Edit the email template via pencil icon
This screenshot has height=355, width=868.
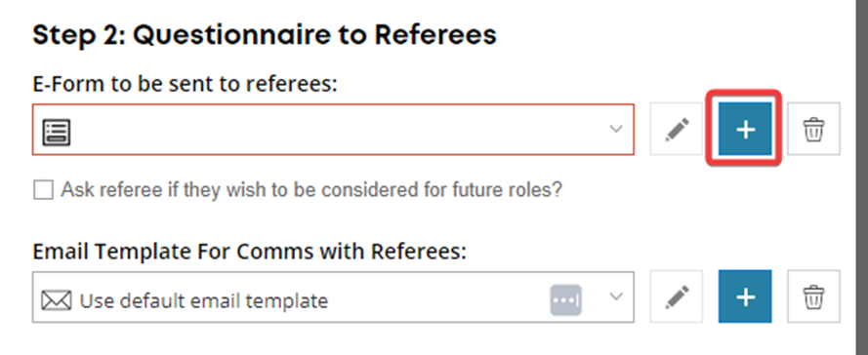[677, 296]
